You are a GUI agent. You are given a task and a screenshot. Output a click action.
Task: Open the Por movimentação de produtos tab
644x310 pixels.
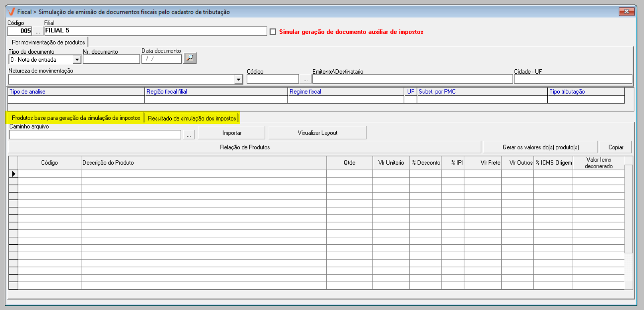pos(48,42)
